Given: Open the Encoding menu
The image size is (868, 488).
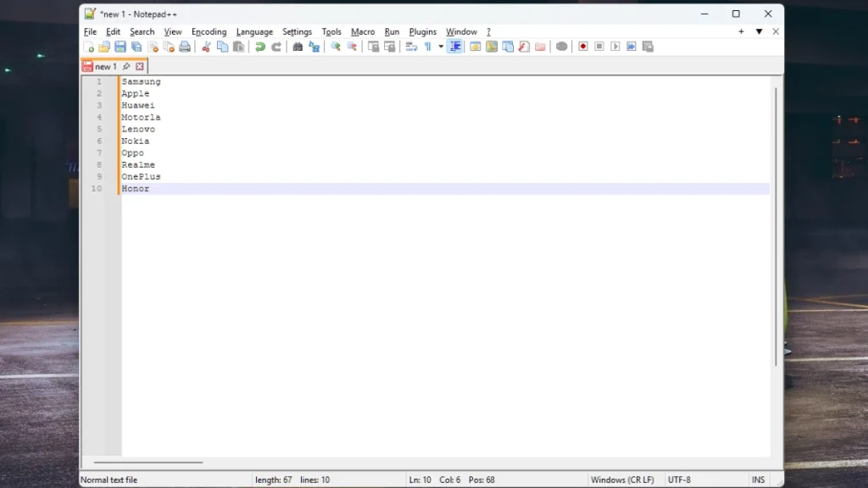Looking at the screenshot, I should point(209,31).
